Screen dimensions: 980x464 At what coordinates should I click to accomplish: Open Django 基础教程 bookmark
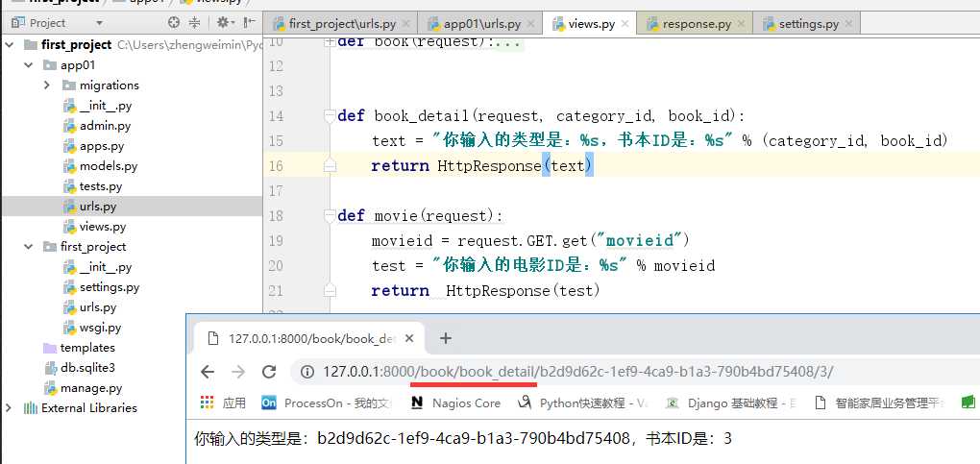(730, 403)
